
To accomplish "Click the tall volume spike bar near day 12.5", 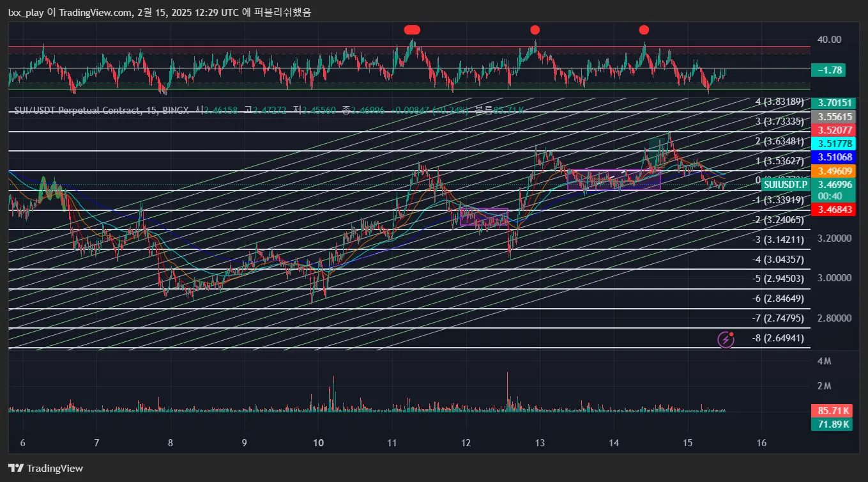I will click(508, 391).
